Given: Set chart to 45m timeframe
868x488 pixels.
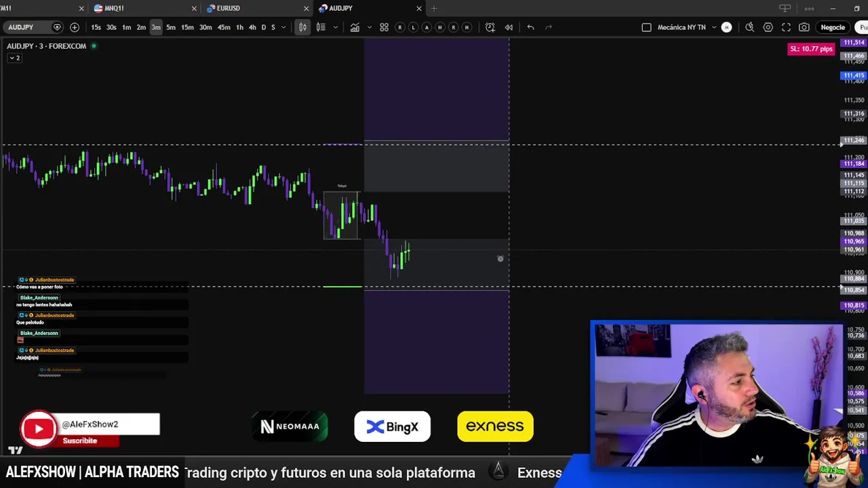Looking at the screenshot, I should (224, 27).
